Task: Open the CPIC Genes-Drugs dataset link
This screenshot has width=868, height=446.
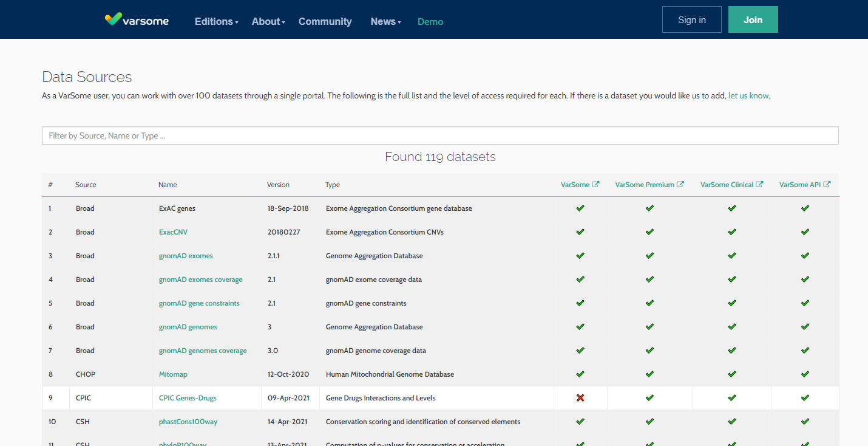Action: [x=188, y=398]
